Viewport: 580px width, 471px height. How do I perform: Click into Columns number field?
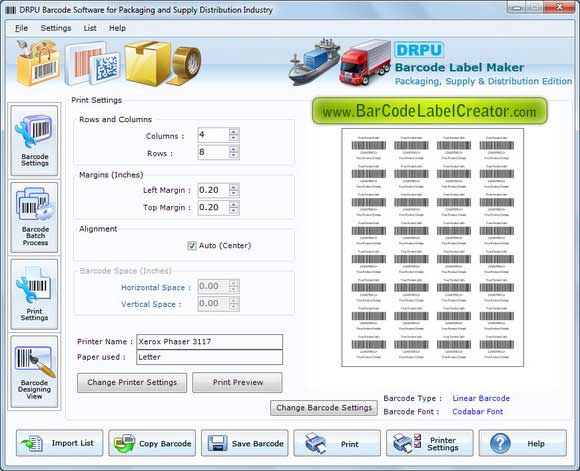(x=213, y=135)
